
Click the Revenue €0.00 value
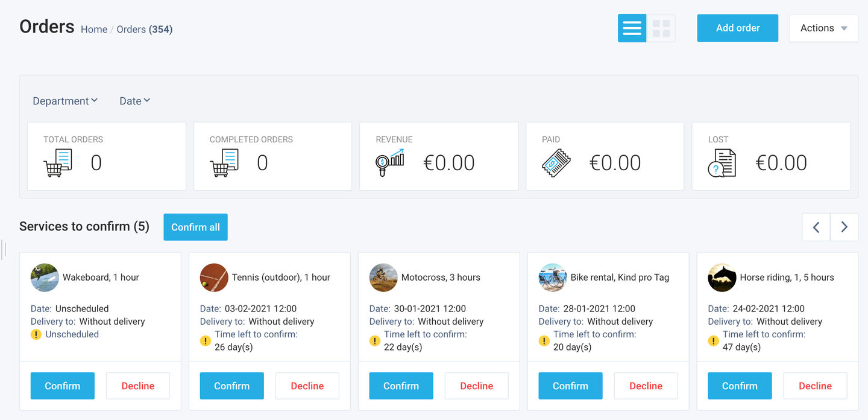click(449, 163)
